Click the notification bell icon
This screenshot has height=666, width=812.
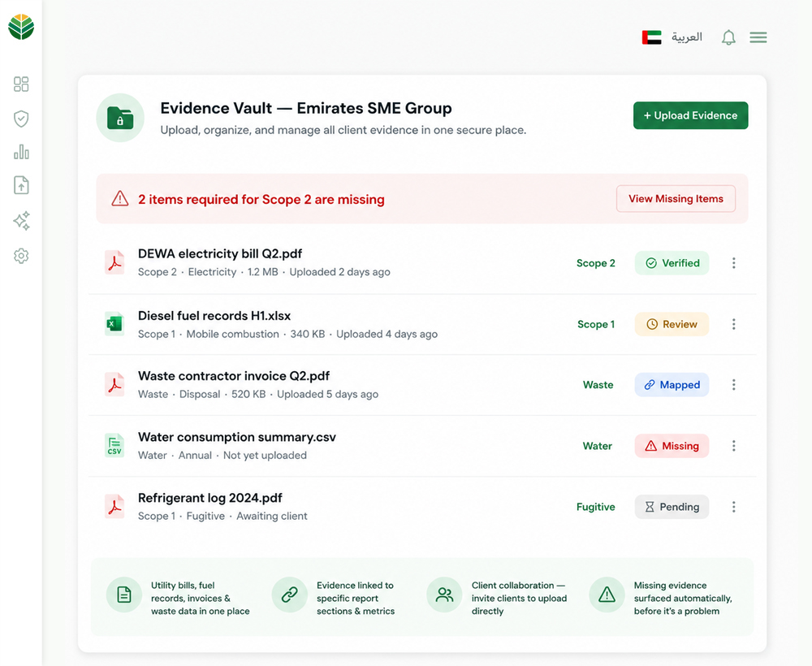coord(728,37)
